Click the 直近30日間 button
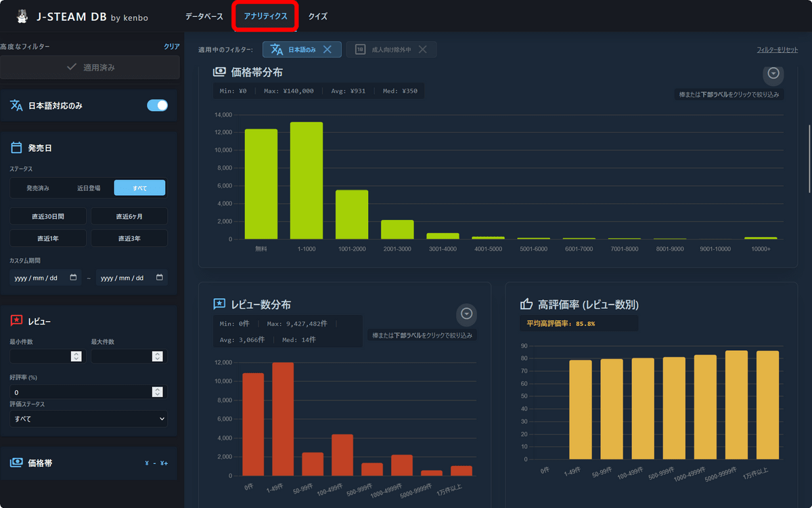 pos(48,217)
